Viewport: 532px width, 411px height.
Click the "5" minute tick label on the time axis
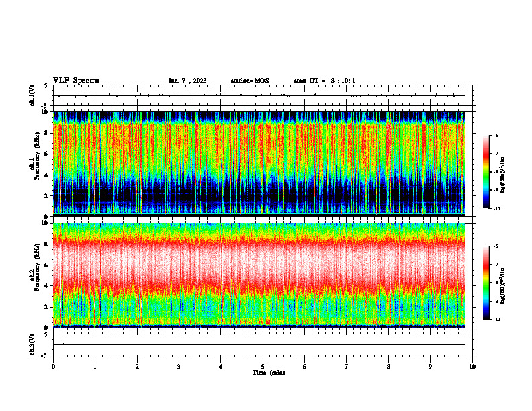[263, 367]
